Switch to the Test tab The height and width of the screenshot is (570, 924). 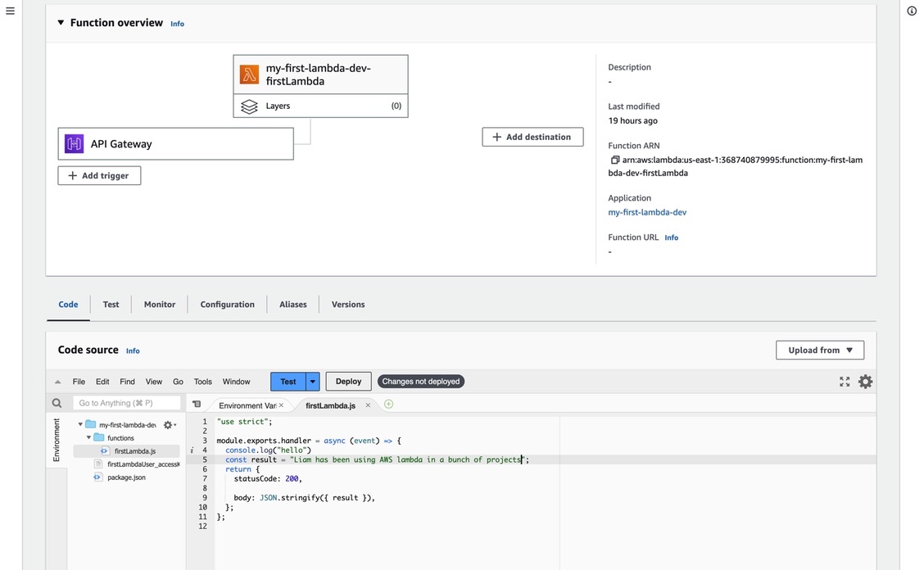tap(111, 304)
